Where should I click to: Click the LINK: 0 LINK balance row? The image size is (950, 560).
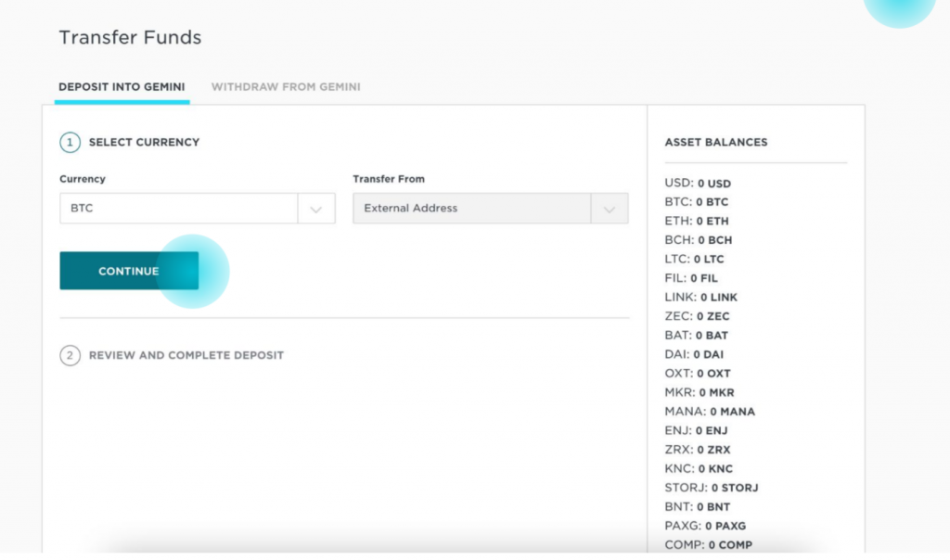click(701, 298)
